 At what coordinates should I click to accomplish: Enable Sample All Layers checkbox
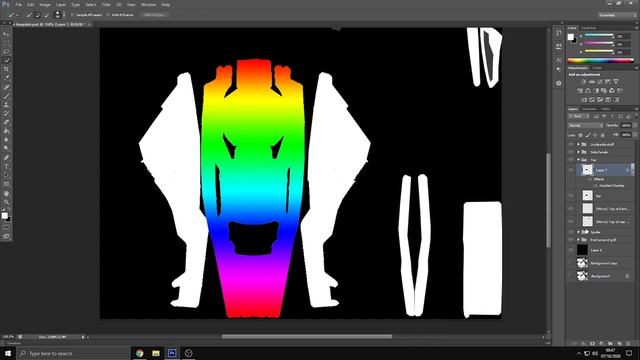[x=72, y=15]
